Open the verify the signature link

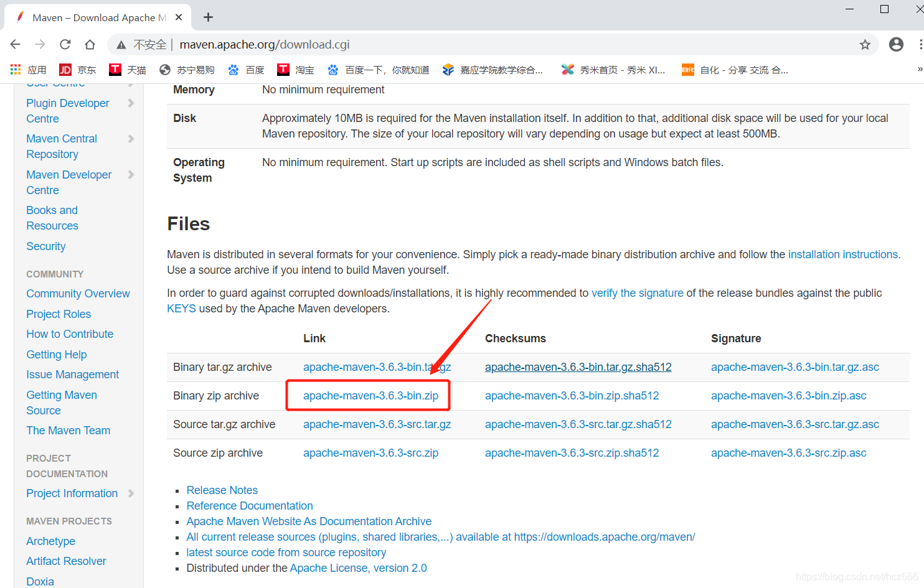637,293
